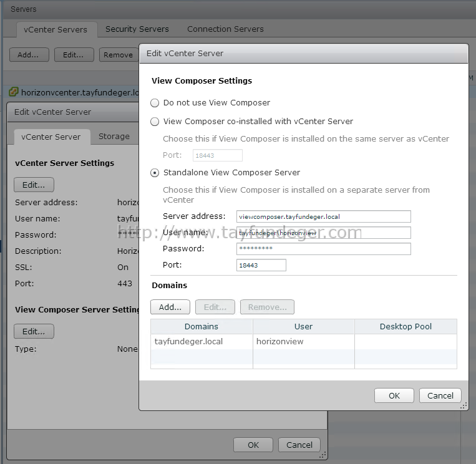Screen dimensions: 476x464
Task: Switch to the Security Servers tab
Action: [x=137, y=29]
